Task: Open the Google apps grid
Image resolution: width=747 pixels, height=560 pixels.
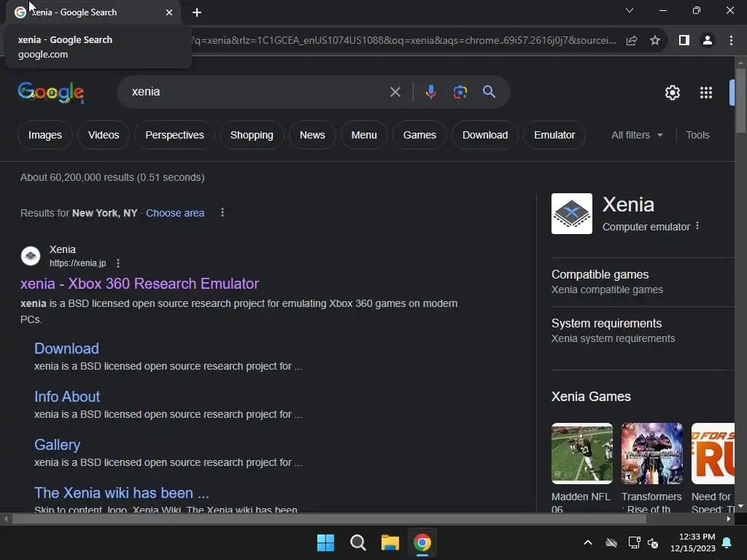Action: click(706, 93)
